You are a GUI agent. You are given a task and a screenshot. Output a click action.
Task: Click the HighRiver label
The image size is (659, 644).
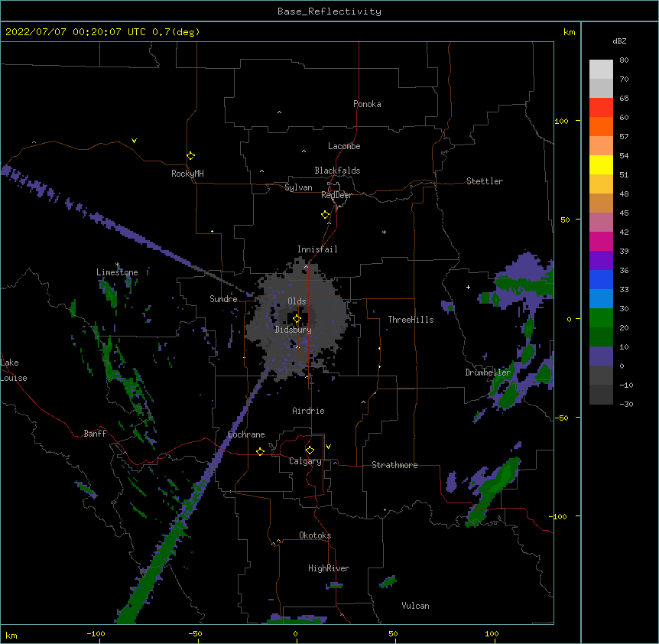(329, 568)
